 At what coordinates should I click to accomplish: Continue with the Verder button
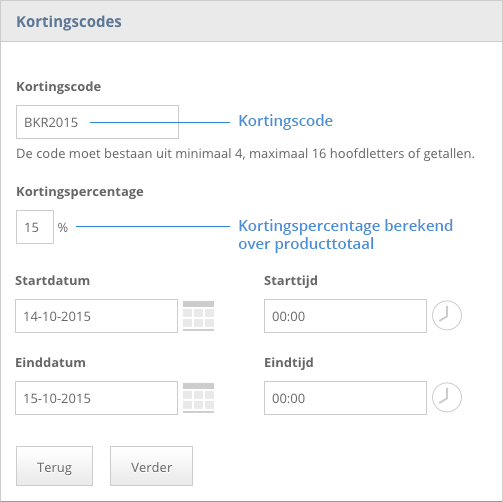[151, 466]
